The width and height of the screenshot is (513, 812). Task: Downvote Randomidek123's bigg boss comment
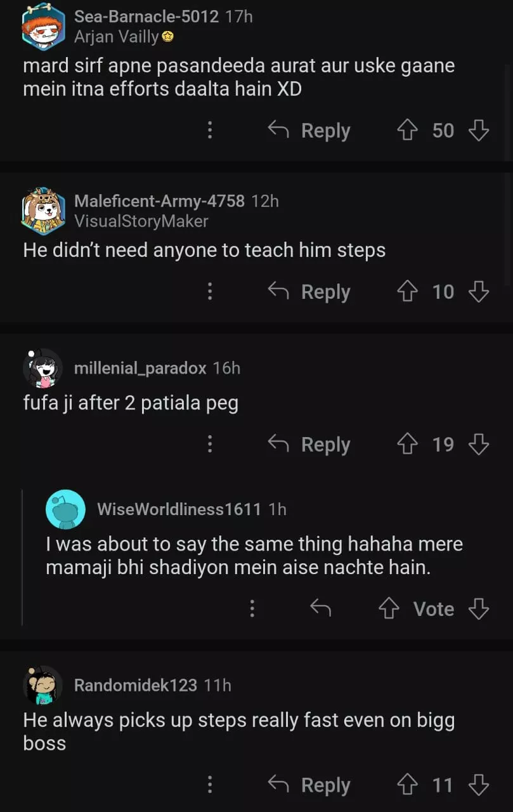tap(479, 785)
